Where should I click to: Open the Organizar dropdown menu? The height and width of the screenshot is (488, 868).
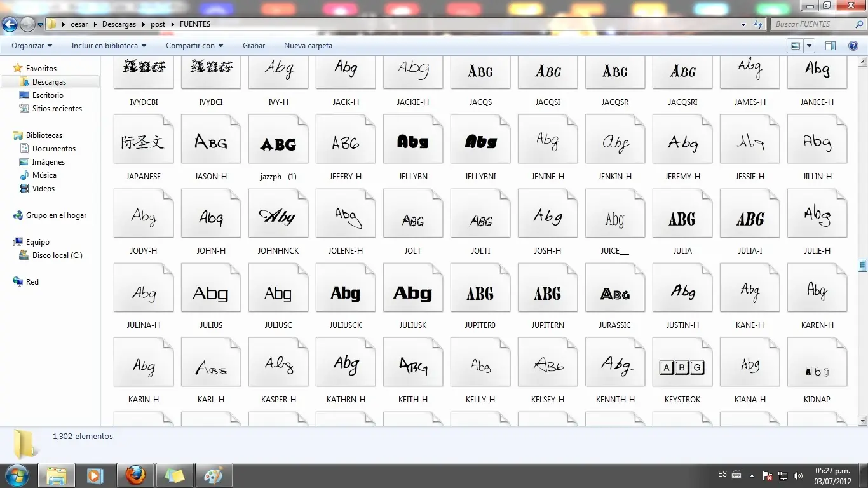tap(32, 46)
